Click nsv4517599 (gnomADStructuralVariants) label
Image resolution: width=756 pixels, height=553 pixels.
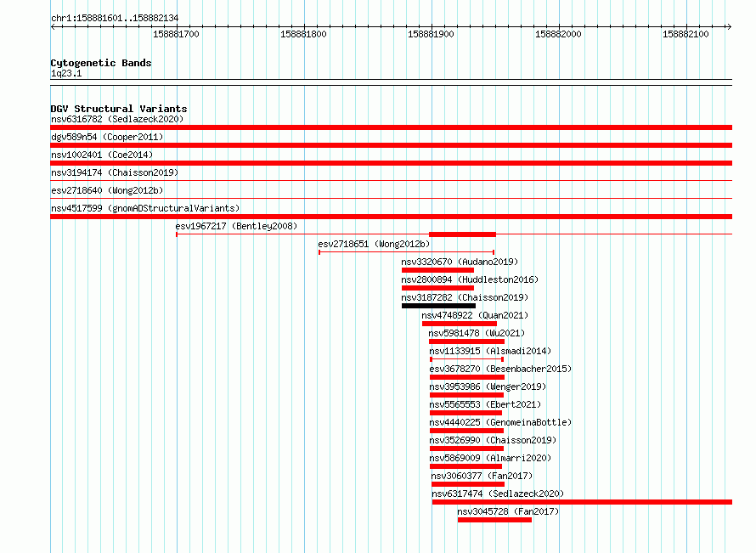[x=145, y=208]
